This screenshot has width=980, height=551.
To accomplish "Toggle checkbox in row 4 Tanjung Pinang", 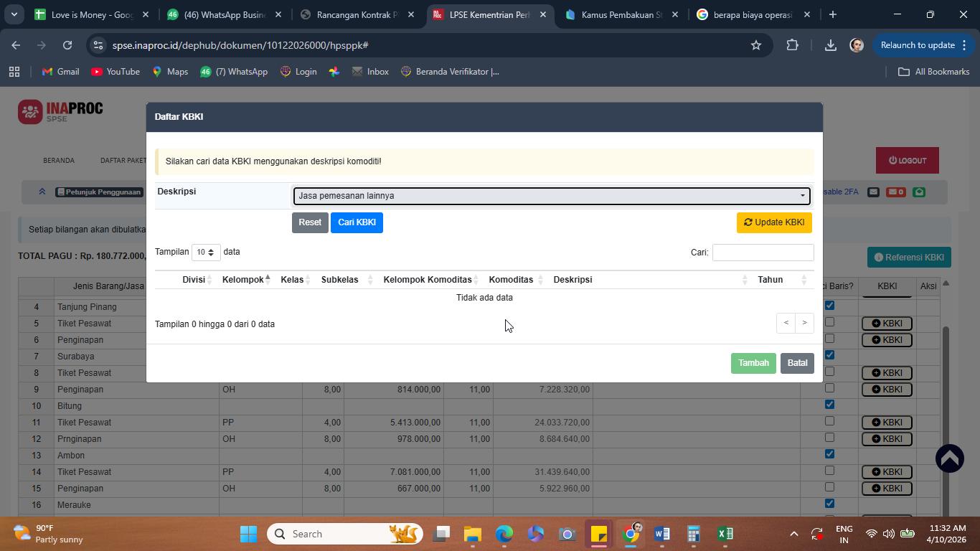I will 829,306.
